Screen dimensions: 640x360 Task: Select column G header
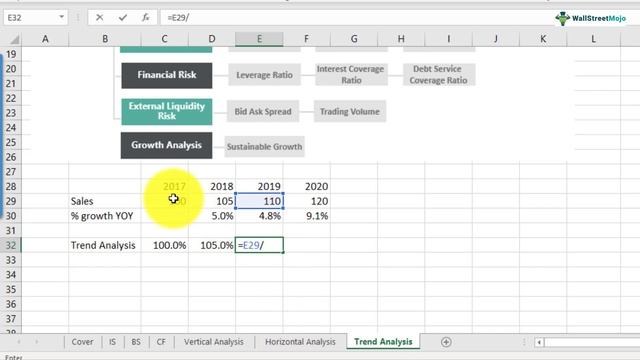(x=354, y=39)
